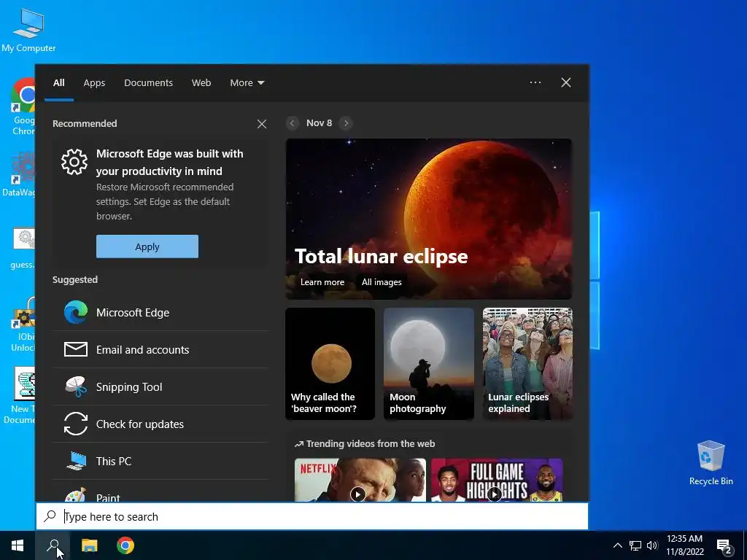Select the DataWag desktop shortcut
Viewport: 747px width, 560px height.
point(20,175)
